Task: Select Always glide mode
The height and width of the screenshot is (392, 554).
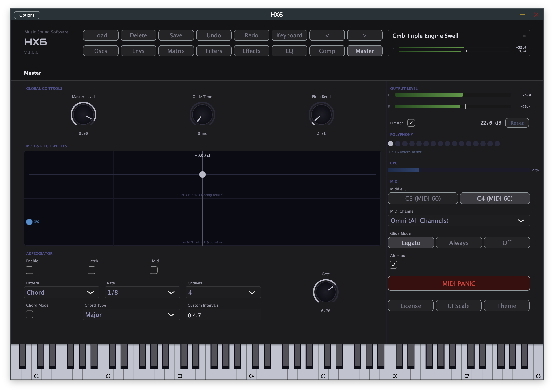Action: [x=459, y=243]
